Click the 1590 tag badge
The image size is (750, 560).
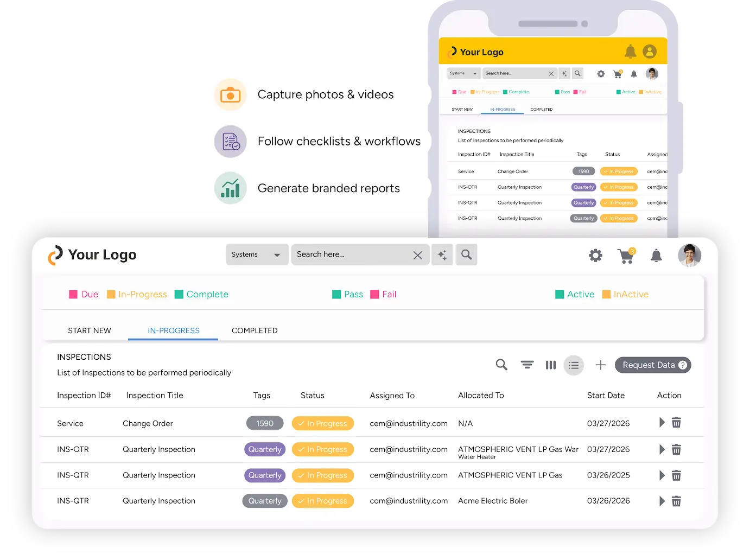[265, 423]
